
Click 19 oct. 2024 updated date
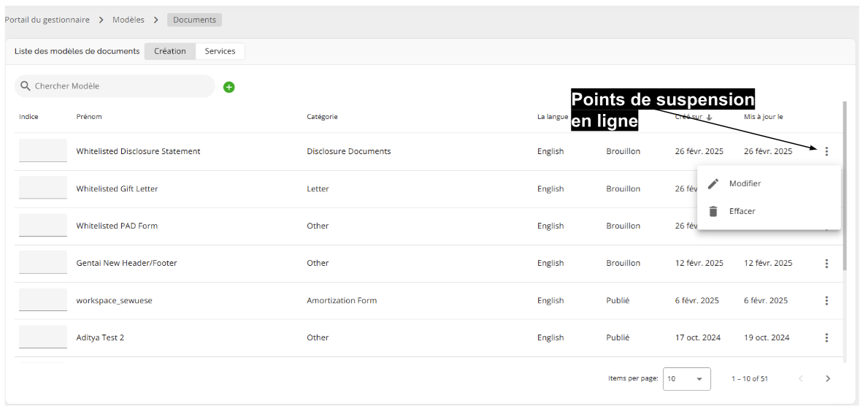[x=767, y=337]
